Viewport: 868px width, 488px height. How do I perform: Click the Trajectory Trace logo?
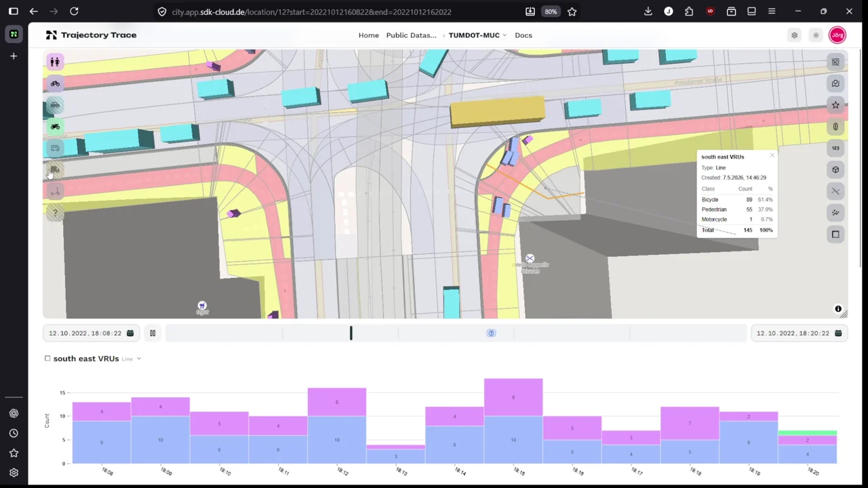click(x=92, y=35)
